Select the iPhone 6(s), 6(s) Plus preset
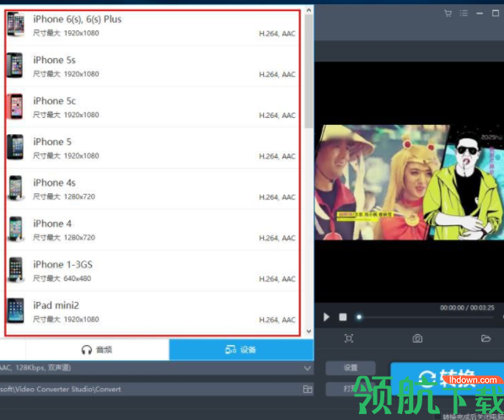Image resolution: width=504 pixels, height=420 pixels. pos(153,26)
